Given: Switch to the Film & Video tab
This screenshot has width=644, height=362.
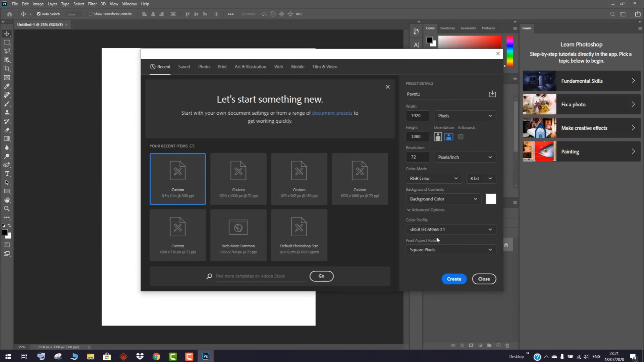Looking at the screenshot, I should 325,67.
